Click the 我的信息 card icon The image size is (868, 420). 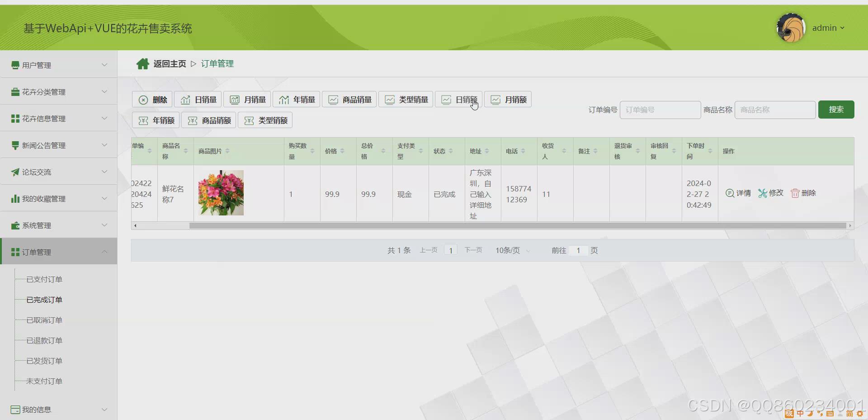tap(15, 410)
